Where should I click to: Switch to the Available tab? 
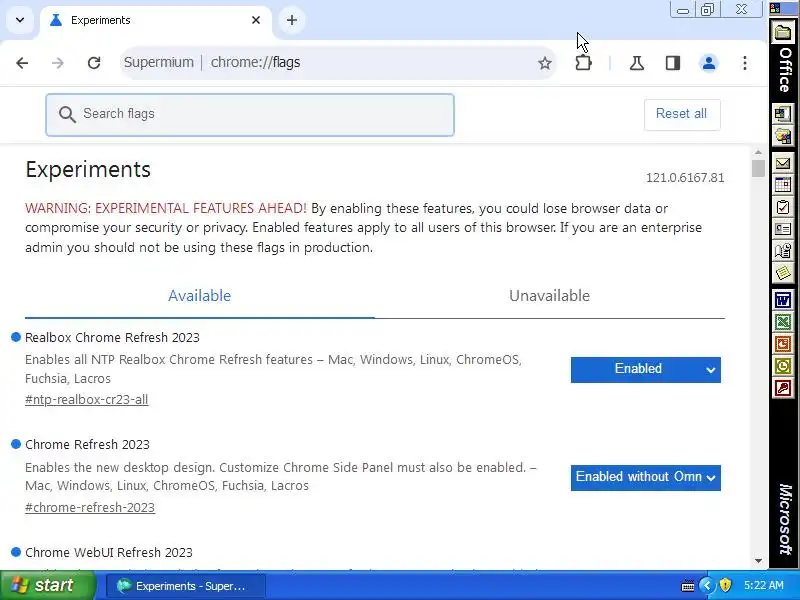point(199,296)
